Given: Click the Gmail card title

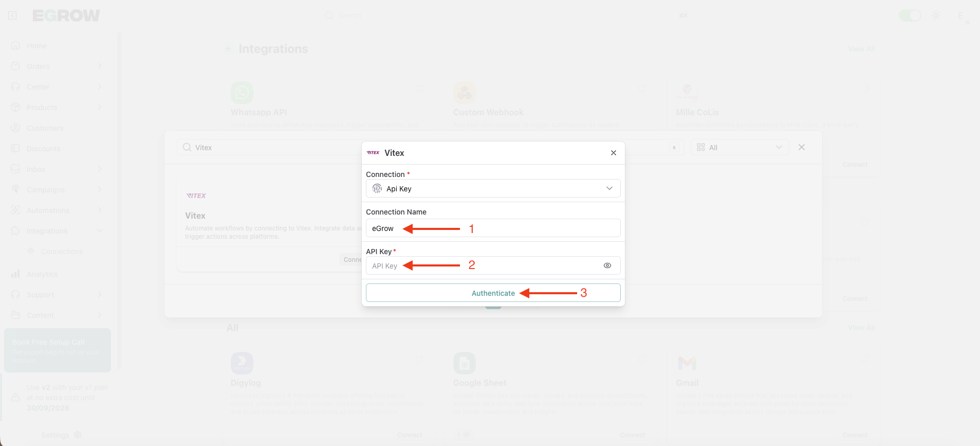Looking at the screenshot, I should (x=687, y=383).
